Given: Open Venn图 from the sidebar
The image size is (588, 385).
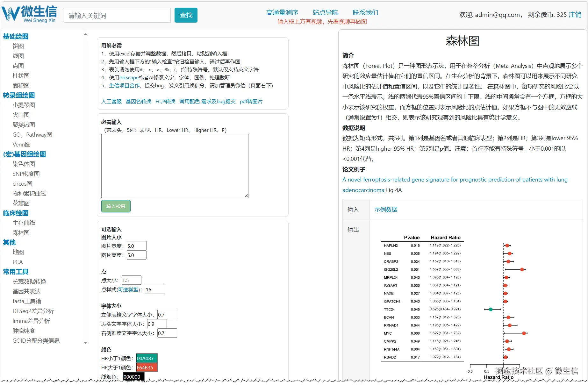Looking at the screenshot, I should [22, 145].
